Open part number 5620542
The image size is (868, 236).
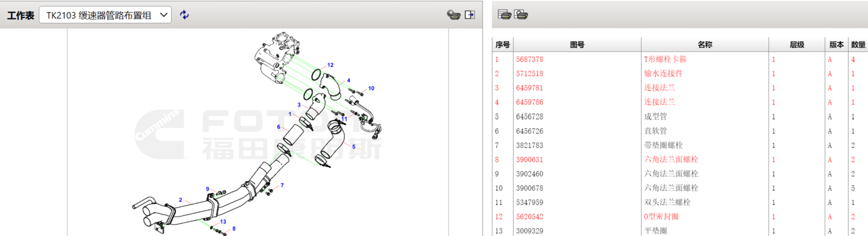tap(529, 217)
